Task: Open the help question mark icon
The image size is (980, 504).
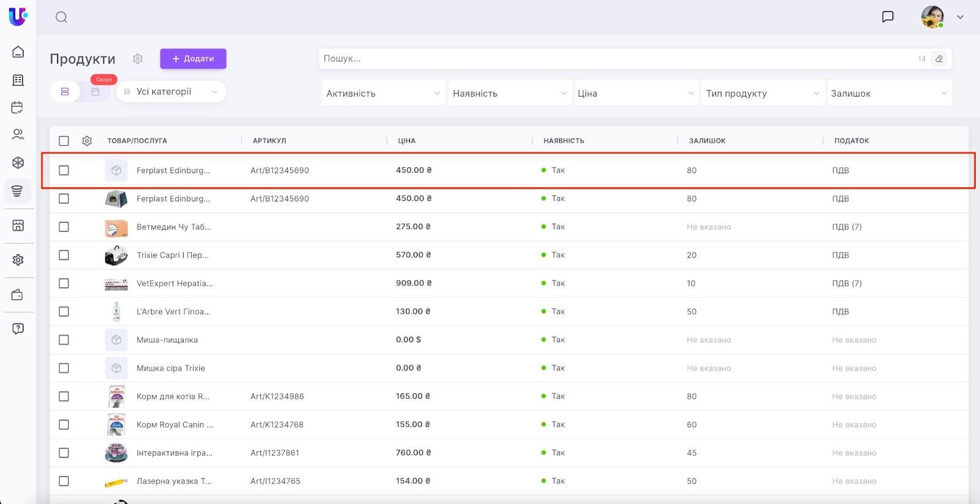Action: pos(18,329)
